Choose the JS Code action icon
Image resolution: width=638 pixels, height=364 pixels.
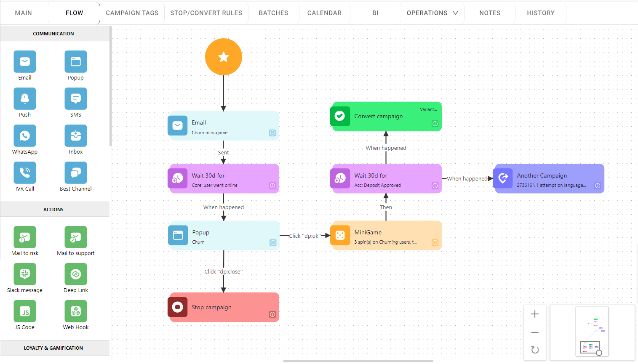(x=25, y=311)
